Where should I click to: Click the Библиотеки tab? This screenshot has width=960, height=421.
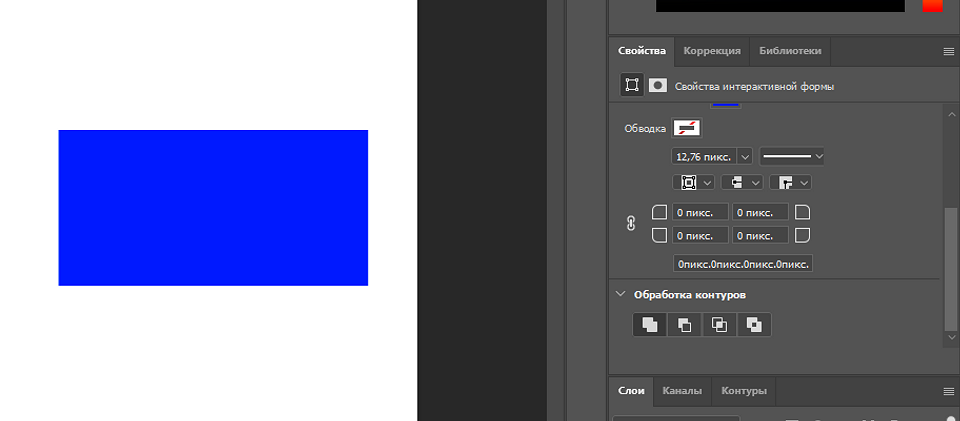coord(790,51)
